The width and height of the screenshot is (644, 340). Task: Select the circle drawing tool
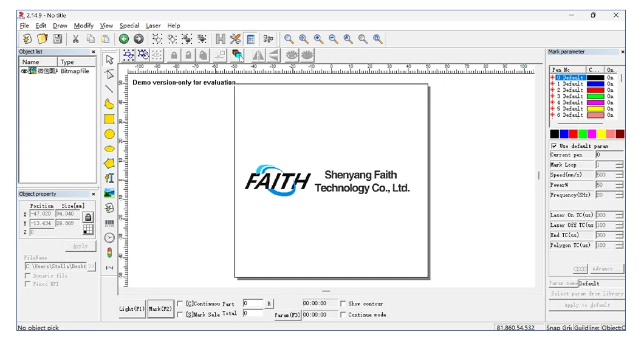click(109, 134)
